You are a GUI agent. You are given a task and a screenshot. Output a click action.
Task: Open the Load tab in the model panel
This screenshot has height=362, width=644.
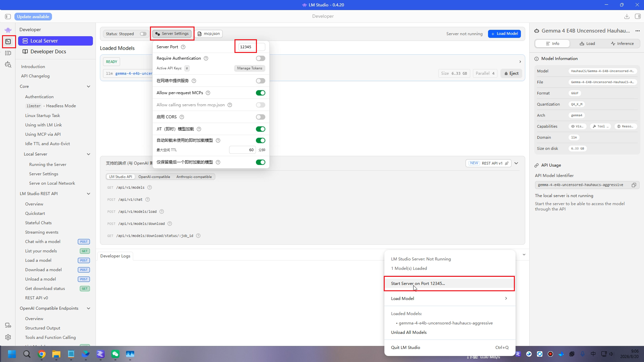pos(587,44)
